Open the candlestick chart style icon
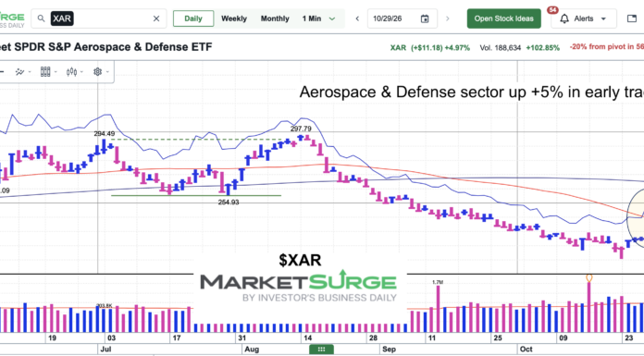Screen dimensions: 644x356 pos(71,72)
